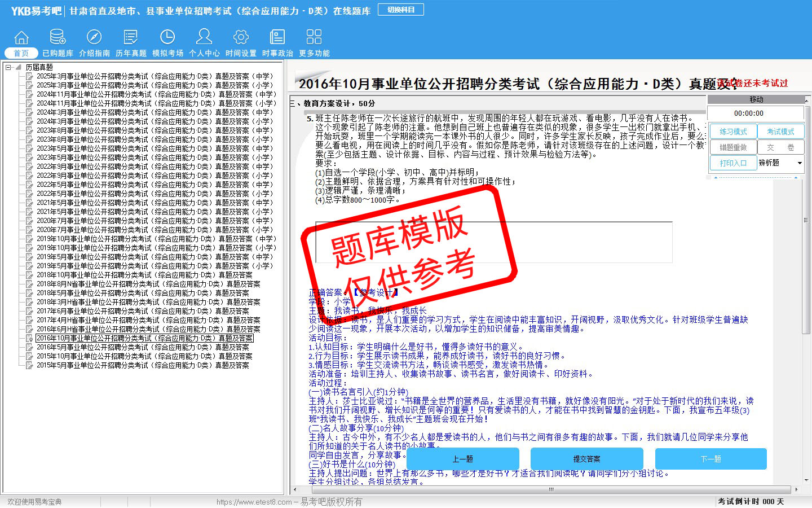Screen dimensions: 812x508
Task: Open 时间设置 gear icon
Action: click(241, 38)
